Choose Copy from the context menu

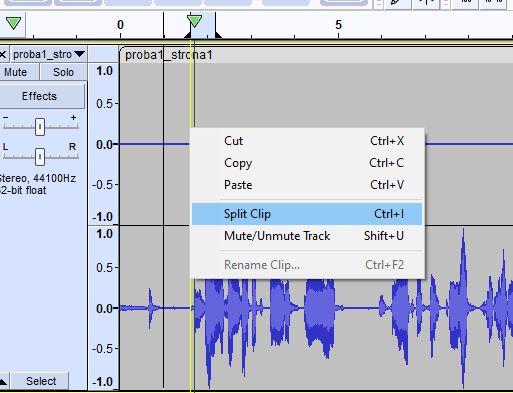tap(307, 163)
